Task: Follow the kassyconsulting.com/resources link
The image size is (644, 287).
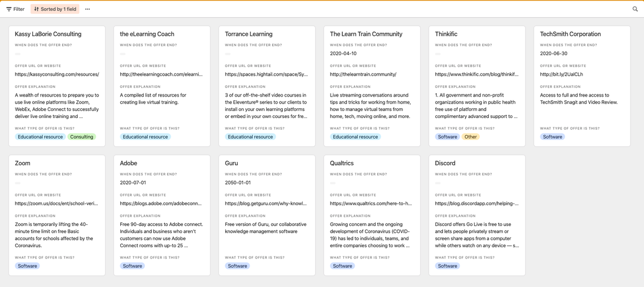Action: point(57,75)
